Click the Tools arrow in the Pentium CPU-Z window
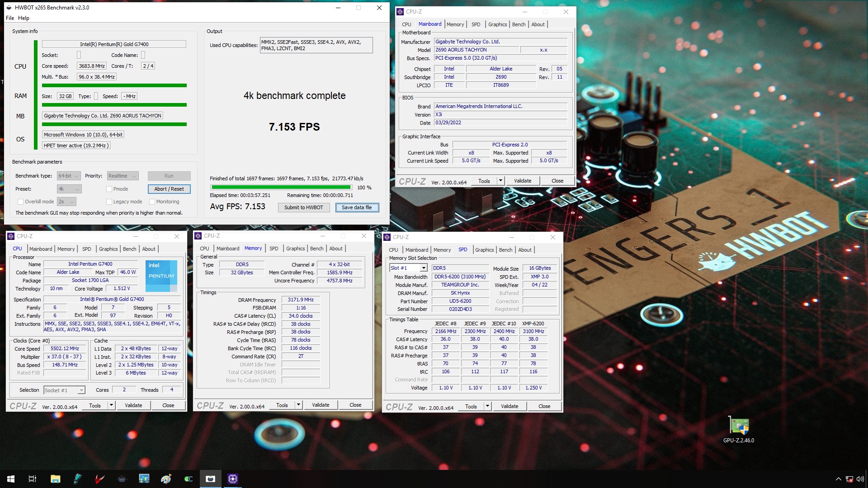Viewport: 868px width, 488px height. point(111,405)
